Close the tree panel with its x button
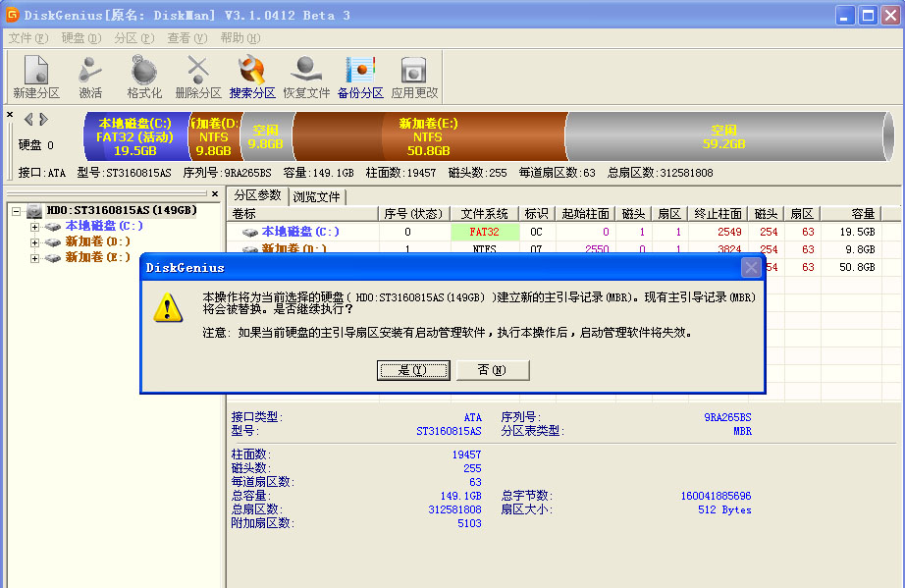The image size is (905, 588). pos(215,194)
